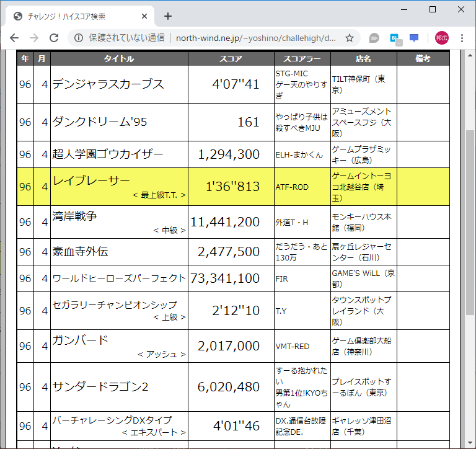
Task: Click score 1,294,300
Action: click(229, 154)
